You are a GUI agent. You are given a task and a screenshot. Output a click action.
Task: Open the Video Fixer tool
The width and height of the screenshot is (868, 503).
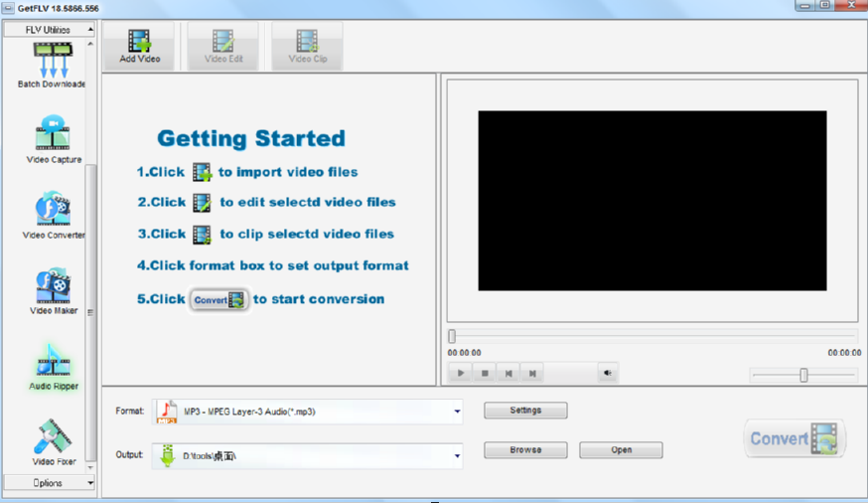54,442
